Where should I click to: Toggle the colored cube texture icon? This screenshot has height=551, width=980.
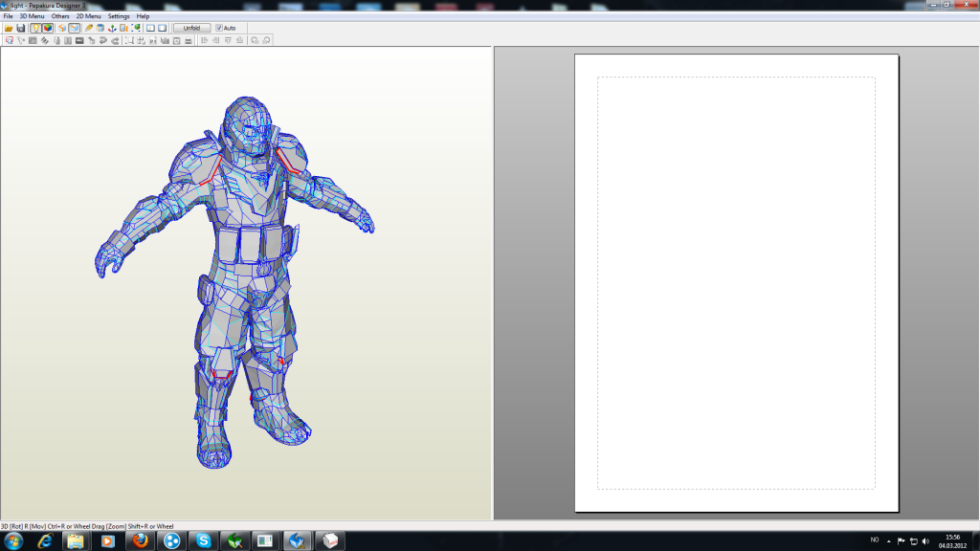pyautogui.click(x=48, y=28)
